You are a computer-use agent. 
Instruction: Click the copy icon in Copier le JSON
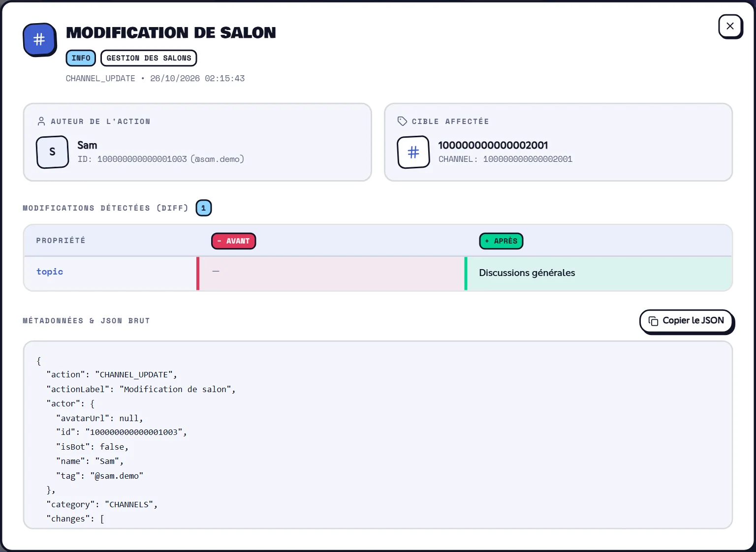coord(653,321)
